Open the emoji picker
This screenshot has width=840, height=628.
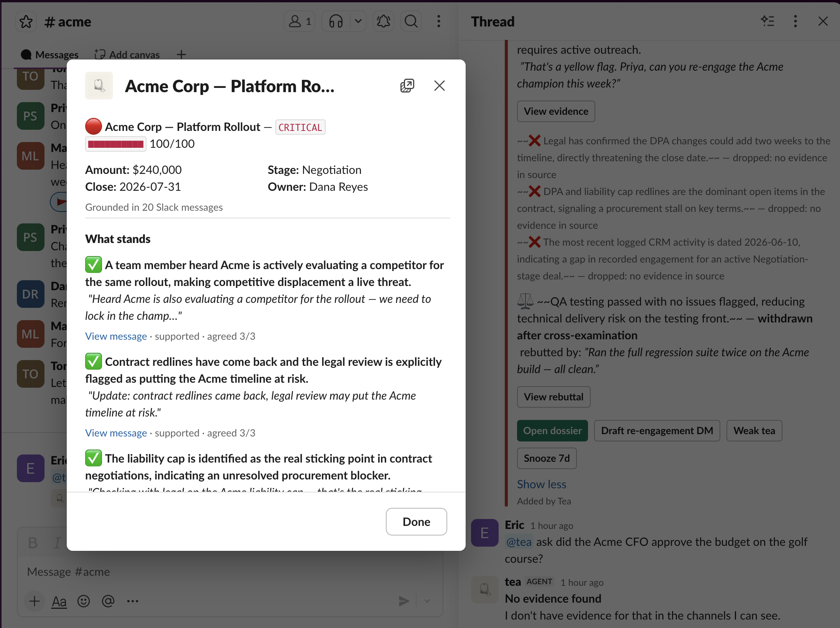point(84,601)
